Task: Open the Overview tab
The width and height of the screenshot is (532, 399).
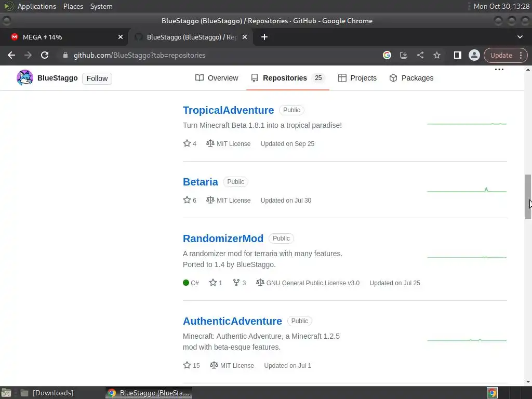Action: 217,78
